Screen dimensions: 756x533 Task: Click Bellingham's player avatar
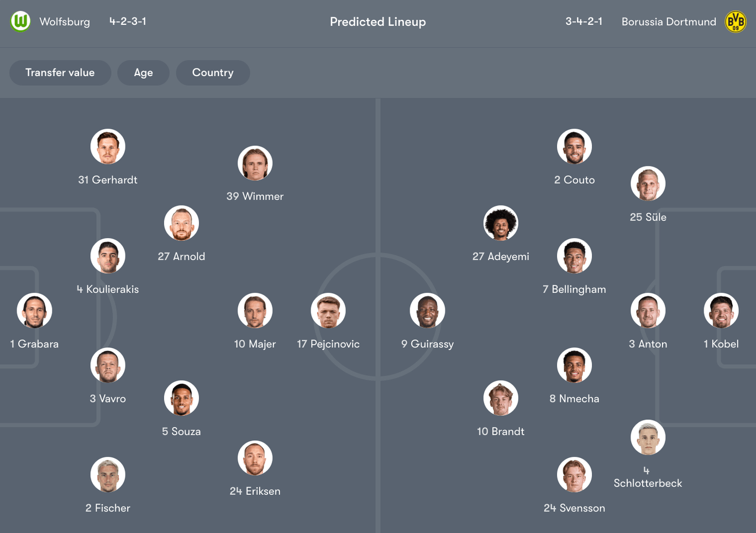[574, 256]
